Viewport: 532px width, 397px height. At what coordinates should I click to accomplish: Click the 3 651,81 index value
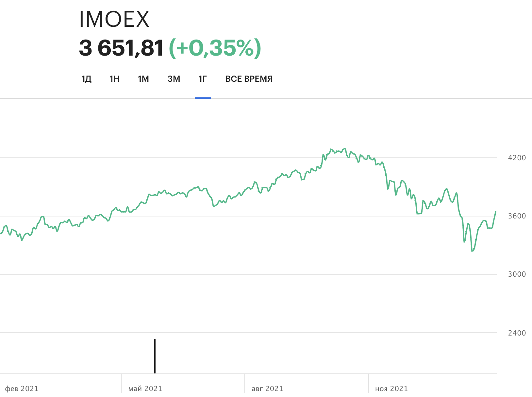(121, 48)
